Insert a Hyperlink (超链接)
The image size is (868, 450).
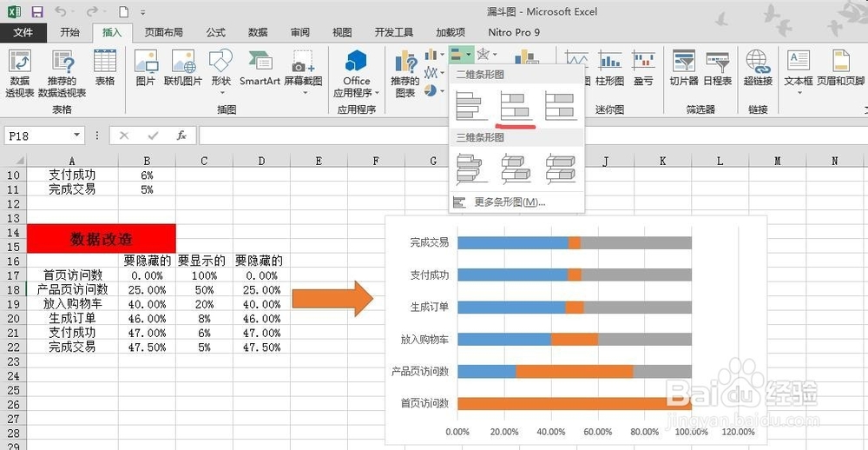[757, 68]
